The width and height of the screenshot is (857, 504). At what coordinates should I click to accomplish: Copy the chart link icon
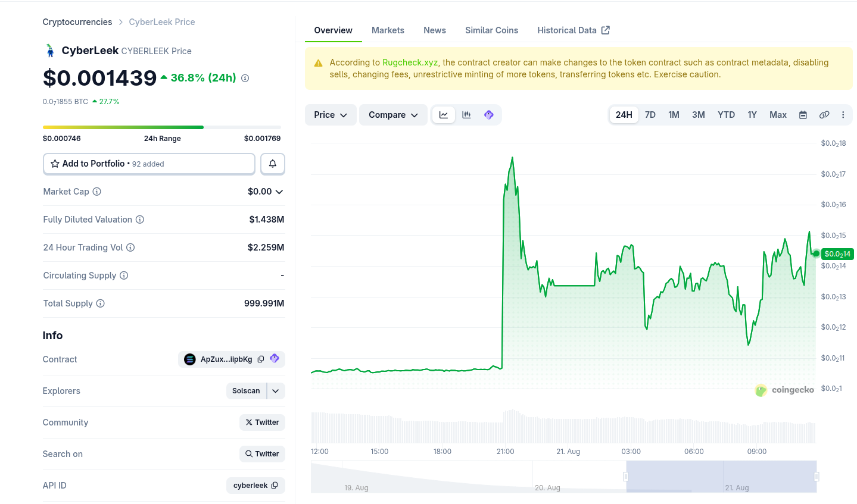coord(824,115)
